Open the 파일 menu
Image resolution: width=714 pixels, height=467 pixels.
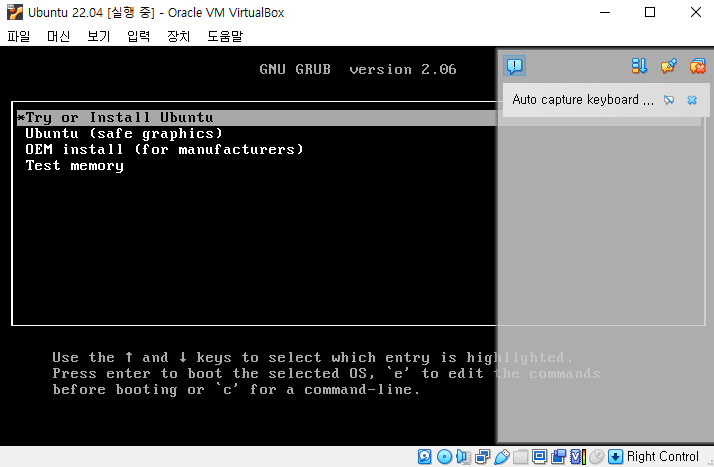point(19,36)
